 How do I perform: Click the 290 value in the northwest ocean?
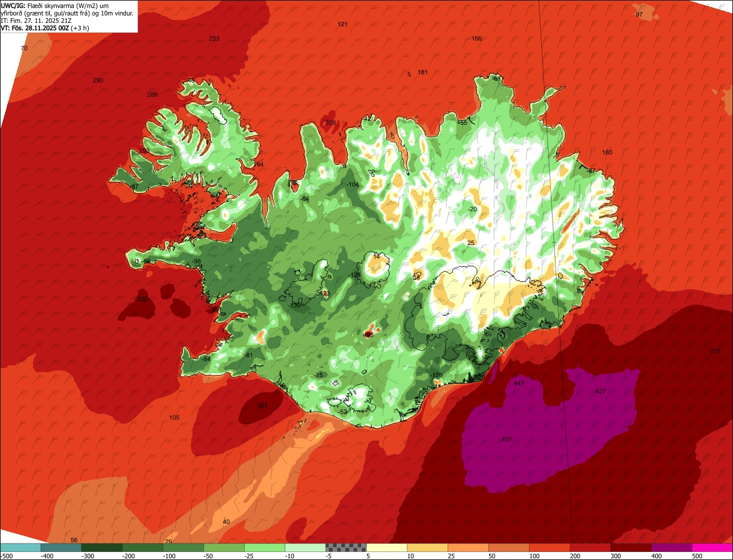click(x=98, y=80)
